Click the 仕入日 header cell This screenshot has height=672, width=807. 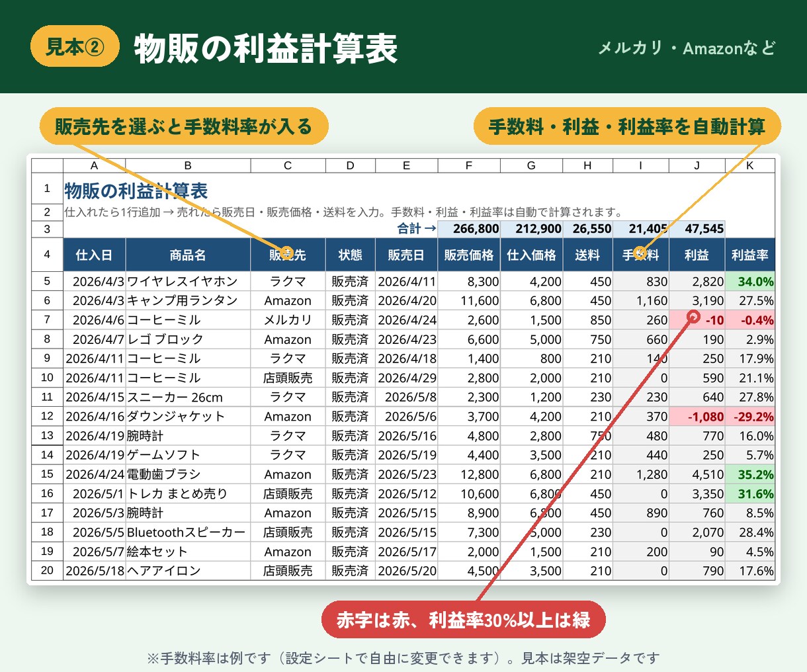point(95,255)
